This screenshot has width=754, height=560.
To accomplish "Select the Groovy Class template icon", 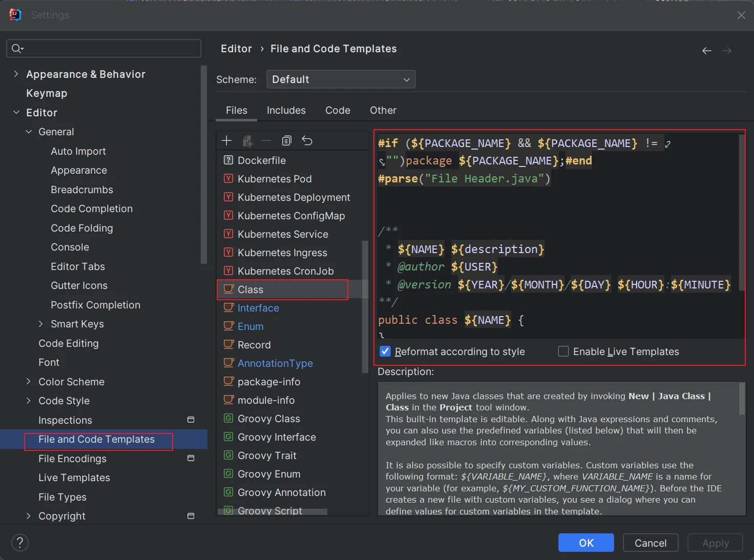I will (x=228, y=419).
